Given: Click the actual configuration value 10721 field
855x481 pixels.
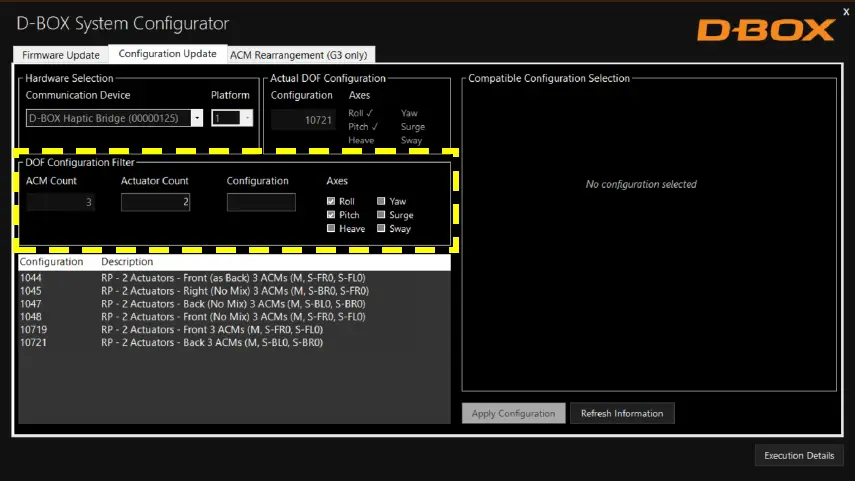Looking at the screenshot, I should click(303, 120).
